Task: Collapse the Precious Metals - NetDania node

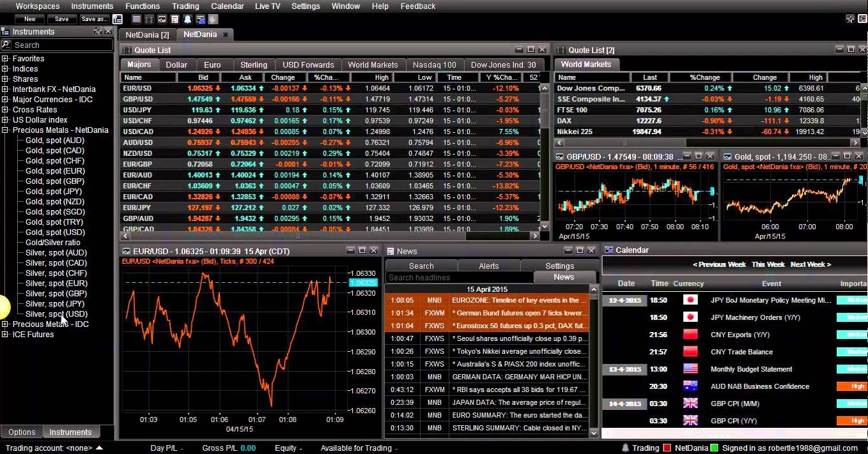Action: (5, 130)
